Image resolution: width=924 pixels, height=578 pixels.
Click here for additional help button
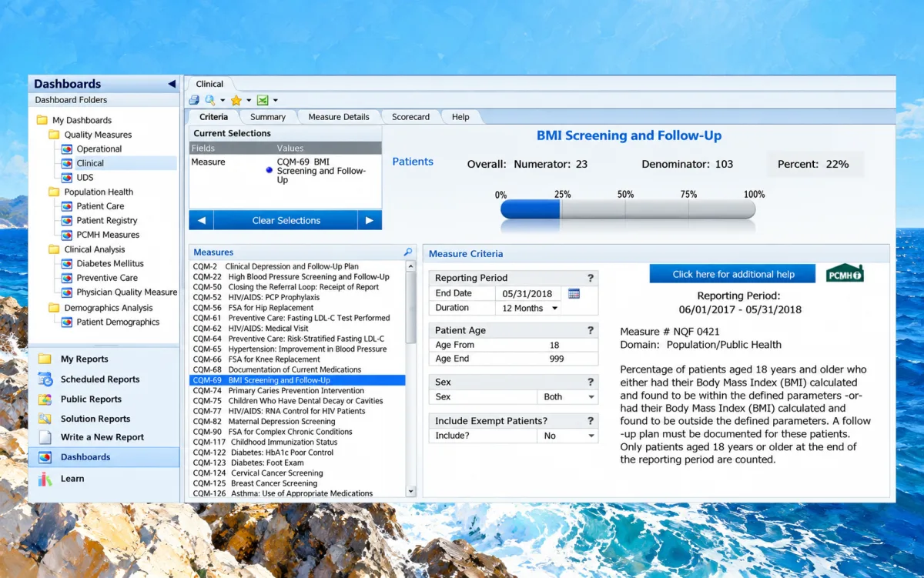click(732, 274)
